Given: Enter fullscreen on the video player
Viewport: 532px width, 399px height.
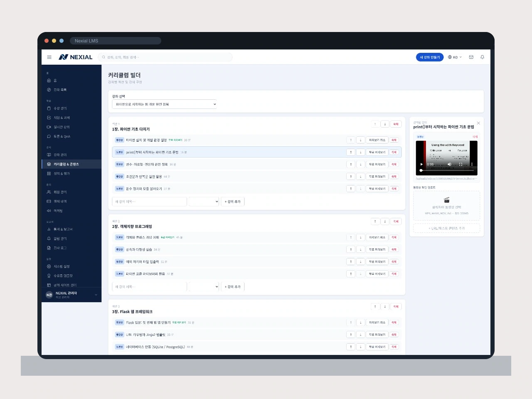Looking at the screenshot, I should [x=461, y=164].
